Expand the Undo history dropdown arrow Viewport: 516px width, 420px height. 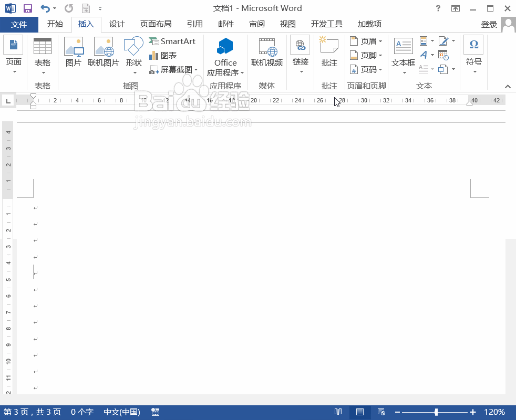(x=55, y=8)
